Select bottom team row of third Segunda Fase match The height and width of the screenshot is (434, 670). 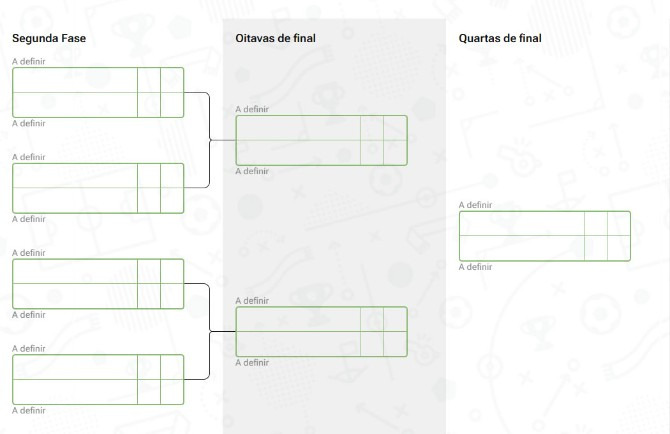pos(75,296)
